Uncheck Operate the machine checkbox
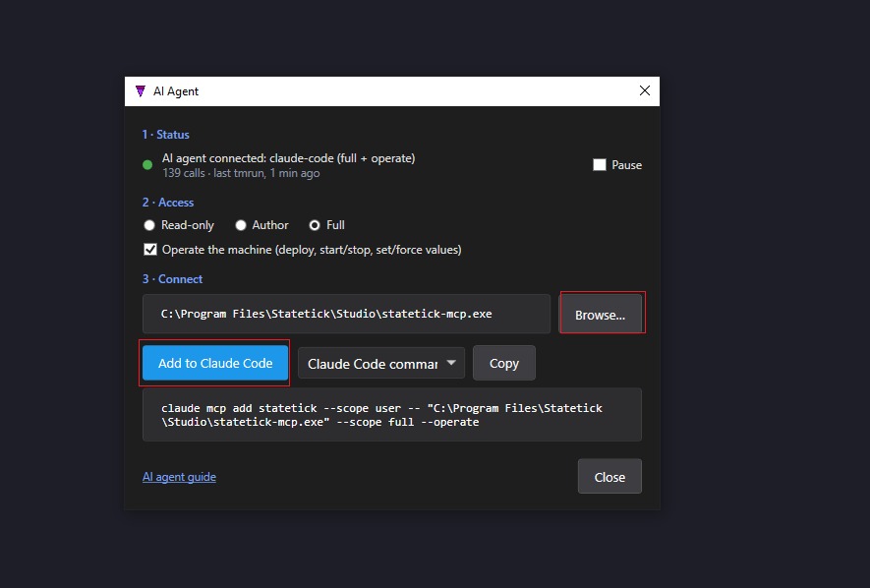870x588 pixels. [150, 250]
